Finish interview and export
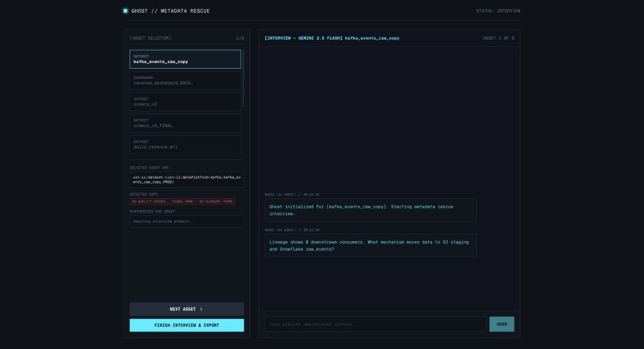 click(187, 325)
